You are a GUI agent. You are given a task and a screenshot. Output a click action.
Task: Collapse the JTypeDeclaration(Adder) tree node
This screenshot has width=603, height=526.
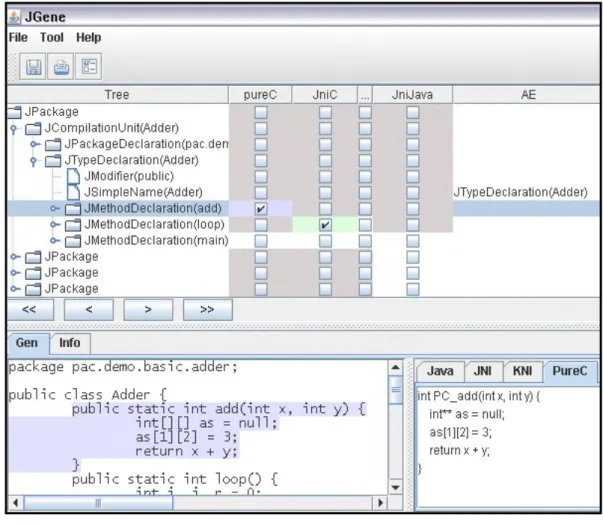tap(34, 161)
